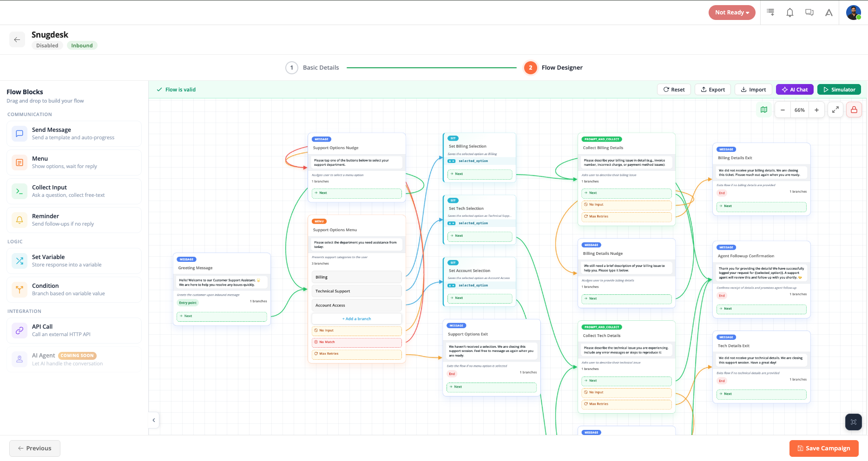868x461 pixels.
Task: Zoom in with the plus button
Action: [x=816, y=110]
